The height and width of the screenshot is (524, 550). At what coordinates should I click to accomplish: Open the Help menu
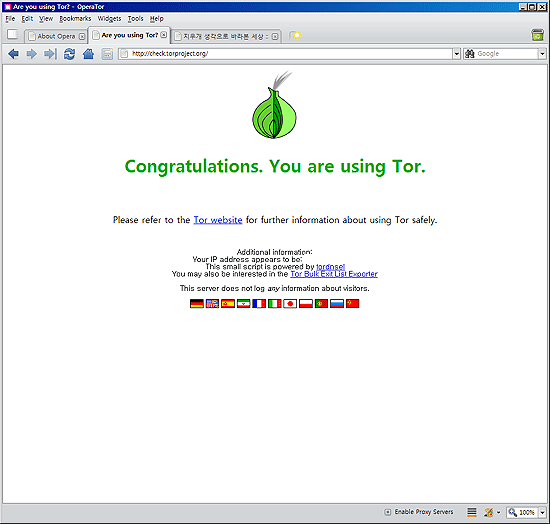[156, 19]
